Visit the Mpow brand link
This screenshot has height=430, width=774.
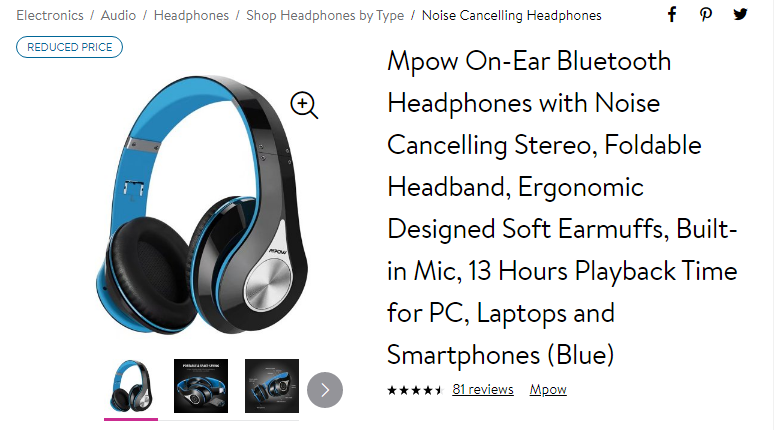pos(548,390)
